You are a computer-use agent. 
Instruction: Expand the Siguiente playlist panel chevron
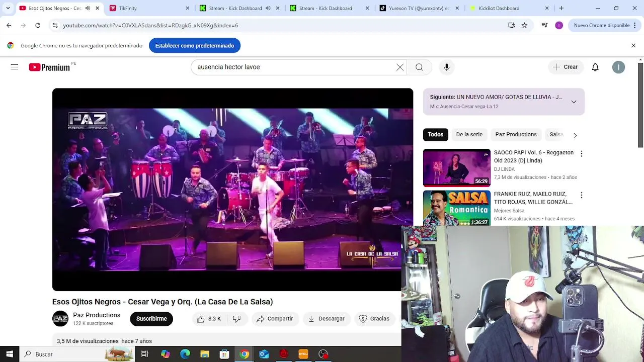574,102
